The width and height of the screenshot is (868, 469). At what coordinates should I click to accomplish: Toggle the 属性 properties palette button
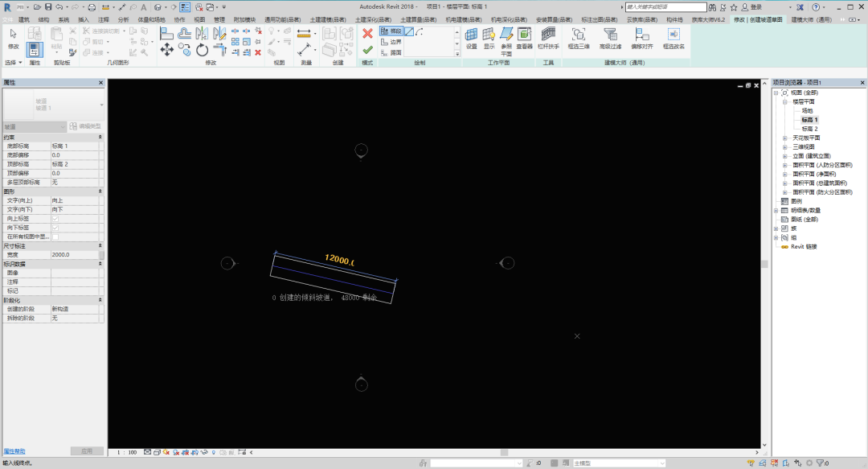pos(35,49)
